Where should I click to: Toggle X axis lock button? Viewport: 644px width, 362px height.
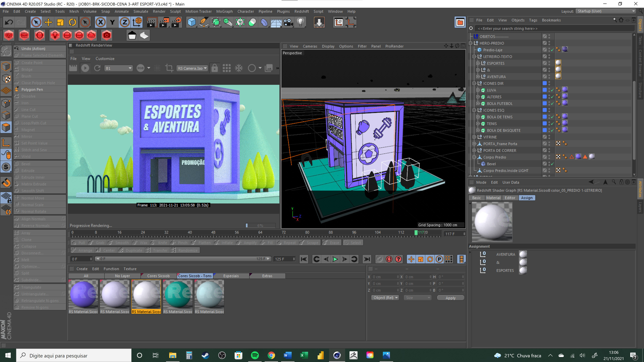tap(100, 22)
